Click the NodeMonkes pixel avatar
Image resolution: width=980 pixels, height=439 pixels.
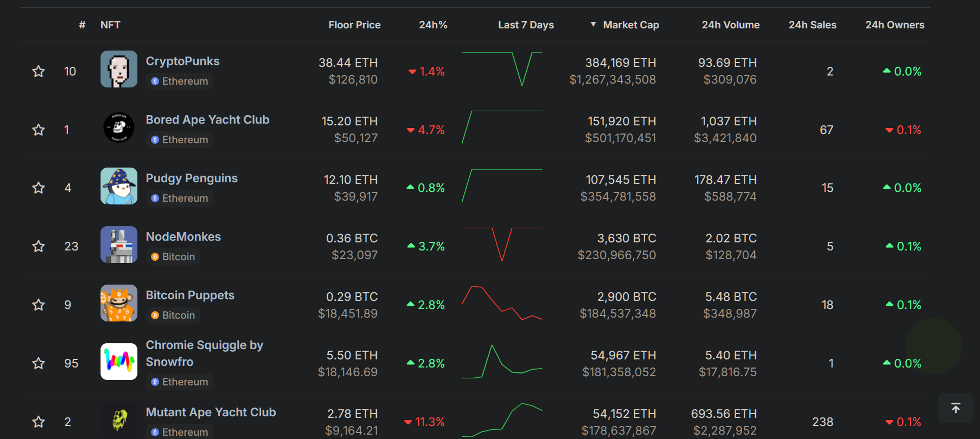click(x=119, y=244)
